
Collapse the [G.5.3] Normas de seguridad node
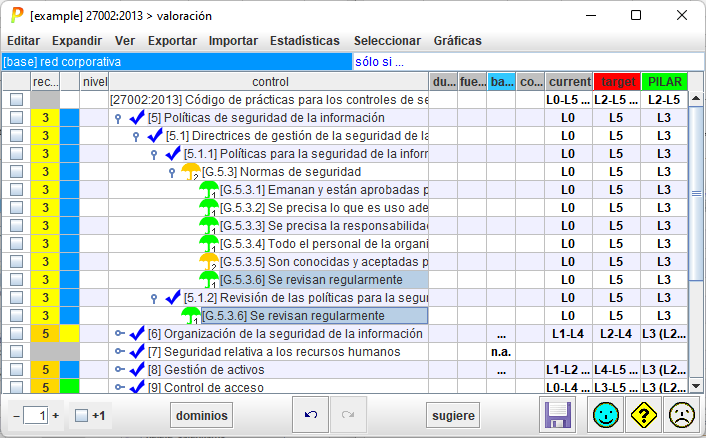click(x=172, y=172)
